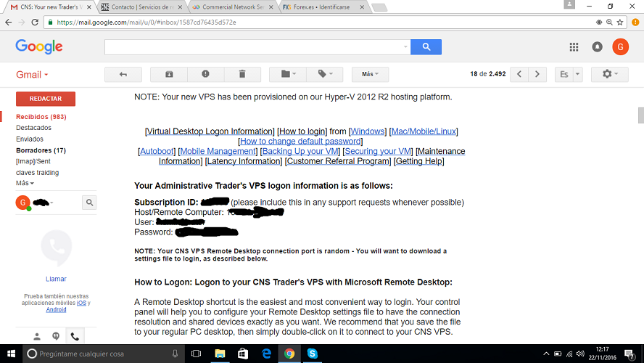
Task: Delete email with the trash icon
Action: click(x=242, y=74)
